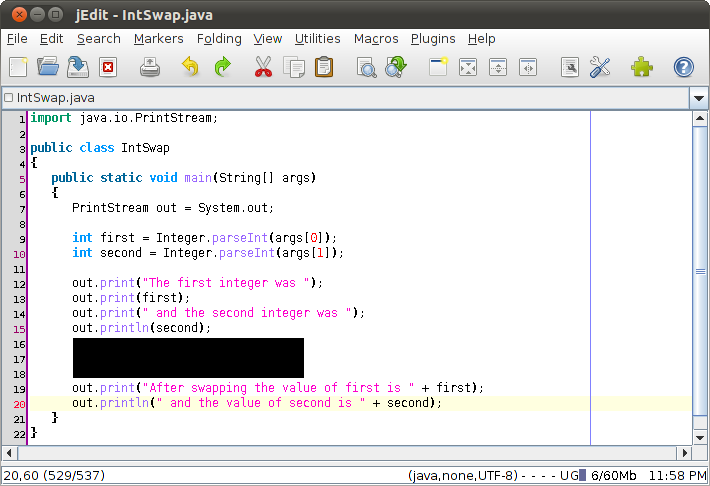Open the Search menu

tap(99, 39)
